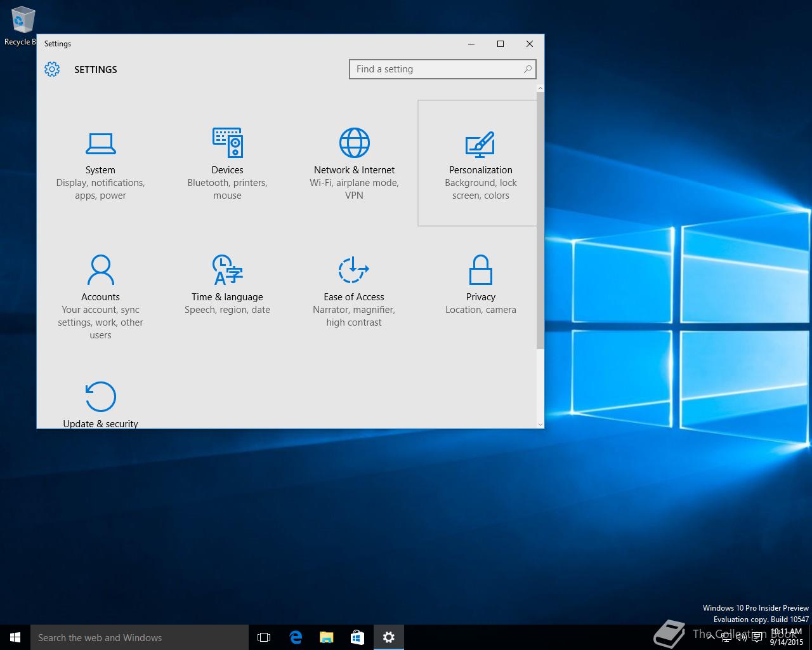
Task: Click the SETTINGS heading text
Action: [x=95, y=70]
